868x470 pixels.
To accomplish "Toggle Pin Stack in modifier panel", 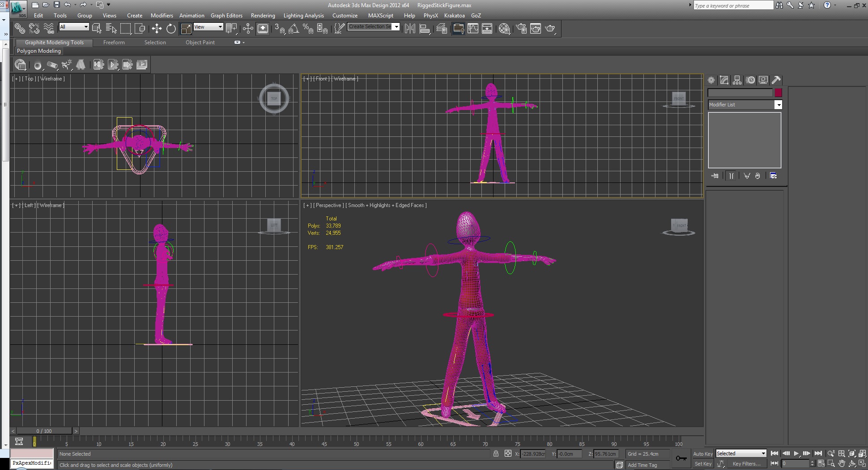I will [x=715, y=176].
